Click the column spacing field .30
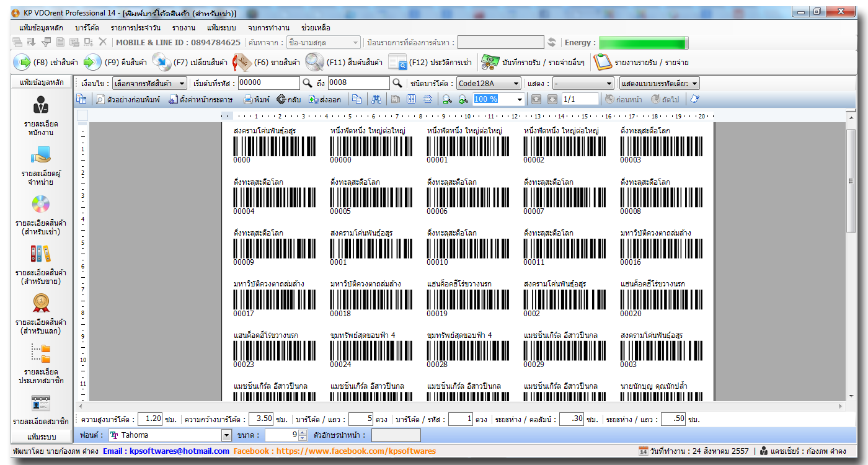The height and width of the screenshot is (465, 868). coord(572,419)
